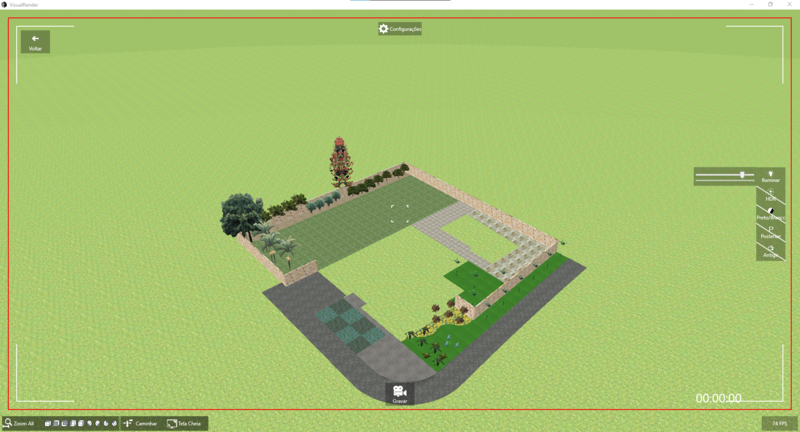The image size is (800, 432).
Task: Switch to Tela Cheia fullscreen
Action: pyautogui.click(x=184, y=423)
